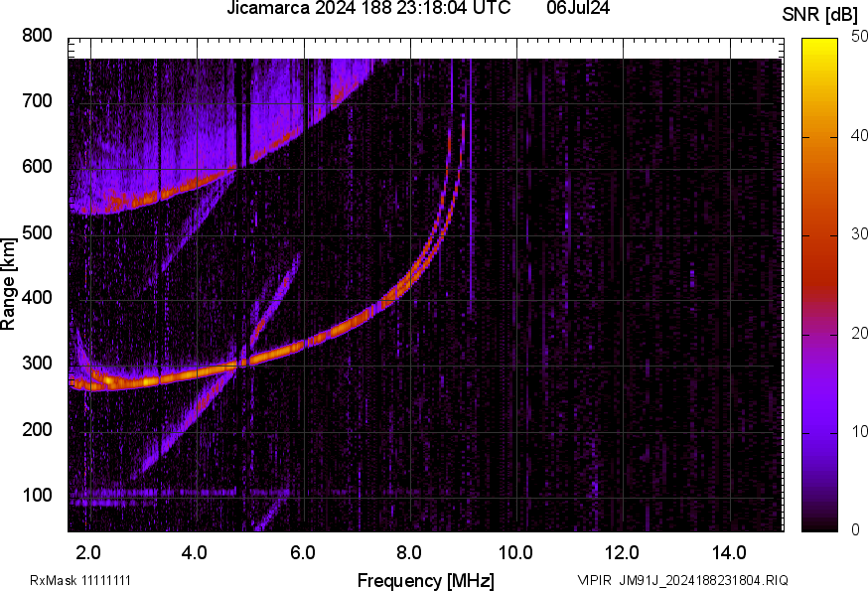Click the 14.0 frequency tick label
The height and width of the screenshot is (591, 868).
[729, 553]
